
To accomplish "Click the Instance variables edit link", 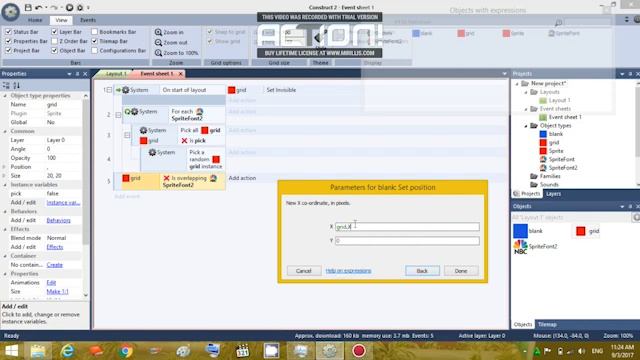I will [x=63, y=202].
